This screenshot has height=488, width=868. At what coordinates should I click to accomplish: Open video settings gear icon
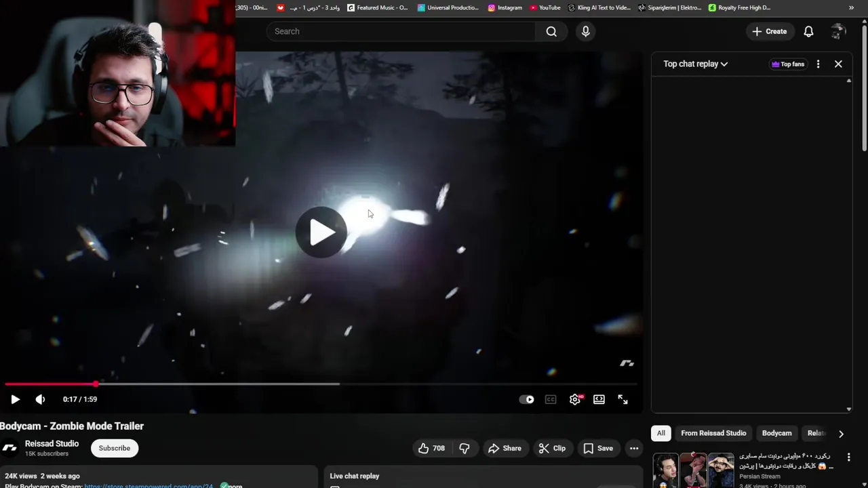pos(575,399)
